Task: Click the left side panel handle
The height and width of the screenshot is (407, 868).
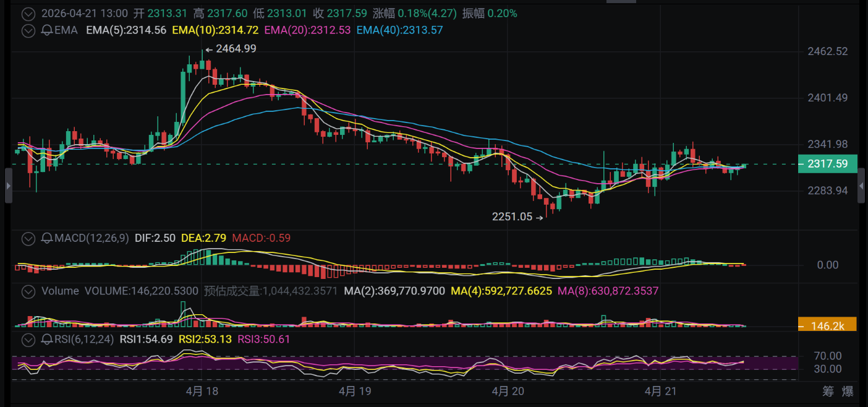Action: point(8,185)
